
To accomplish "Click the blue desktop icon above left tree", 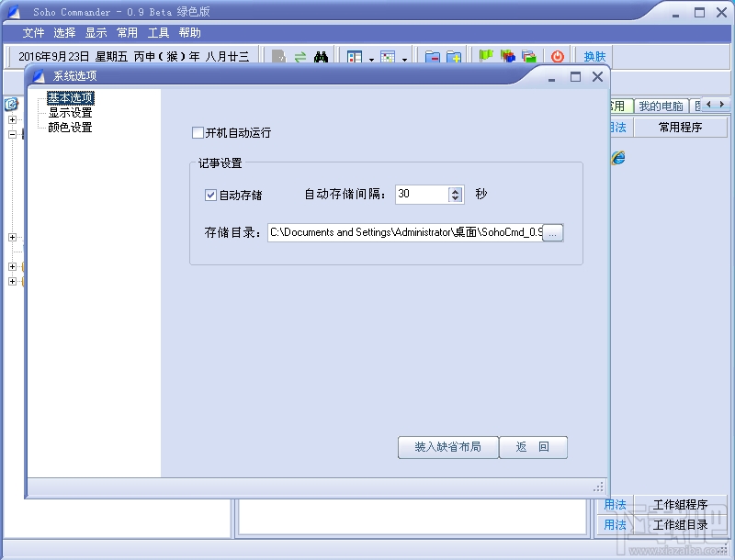I will point(11,104).
